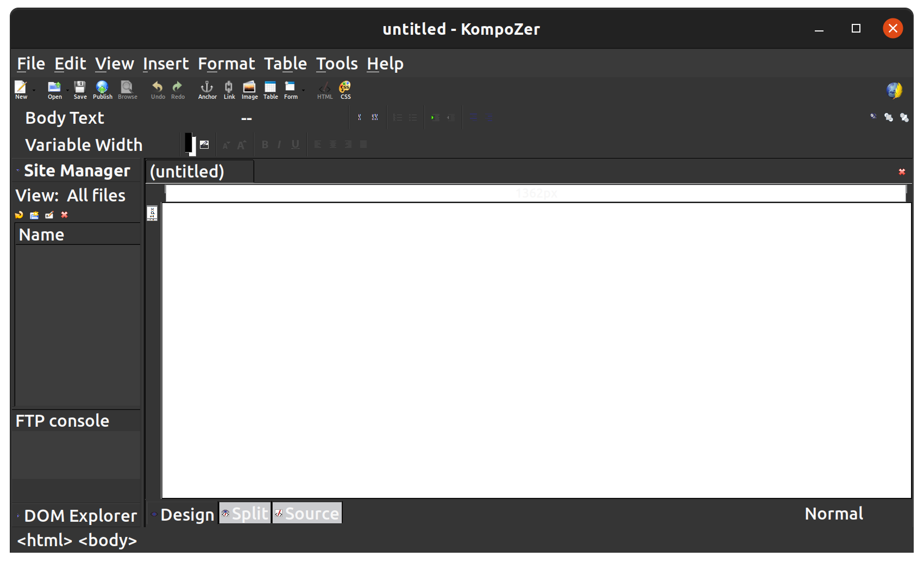Click the send-to-back layer icon
This screenshot has height=563, width=924.
pyautogui.click(x=904, y=117)
